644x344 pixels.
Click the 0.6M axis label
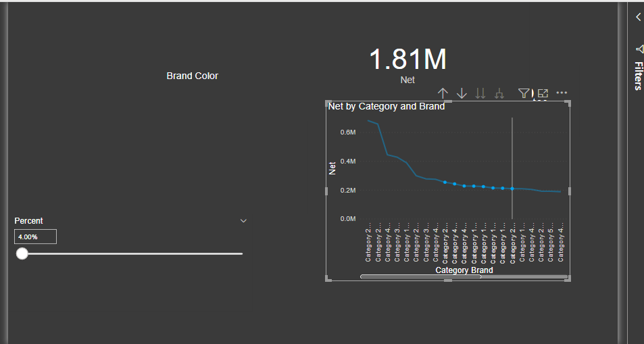(x=347, y=132)
